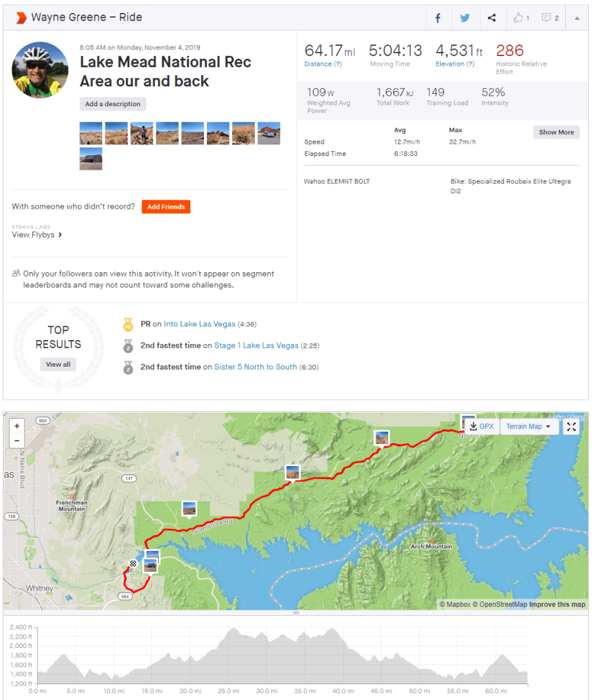View all top results

click(x=58, y=365)
